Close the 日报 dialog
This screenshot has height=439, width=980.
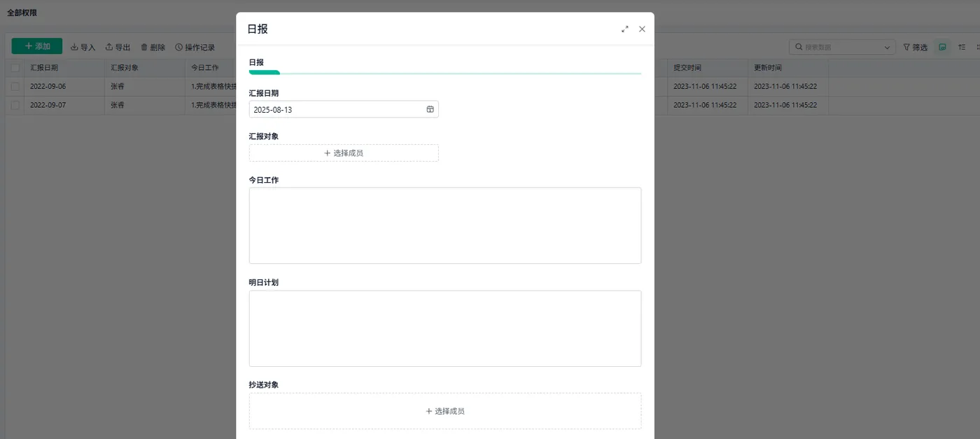642,29
